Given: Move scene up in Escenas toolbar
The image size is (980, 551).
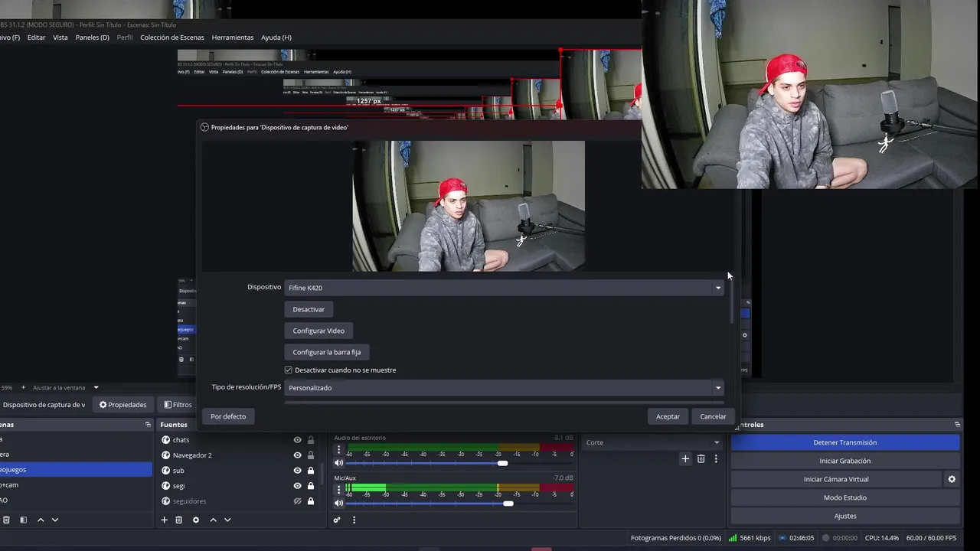Looking at the screenshot, I should pyautogui.click(x=41, y=520).
